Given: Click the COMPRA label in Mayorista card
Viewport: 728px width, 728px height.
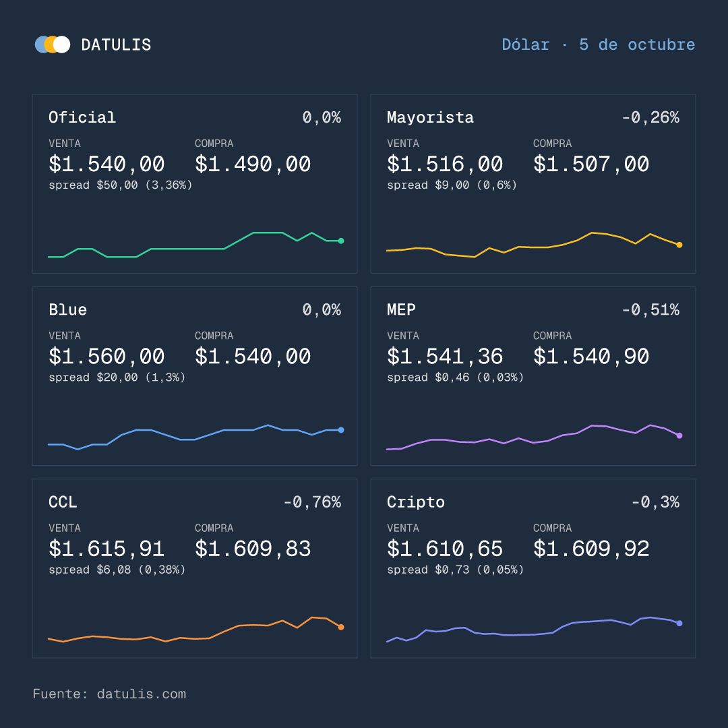Looking at the screenshot, I should [x=553, y=143].
